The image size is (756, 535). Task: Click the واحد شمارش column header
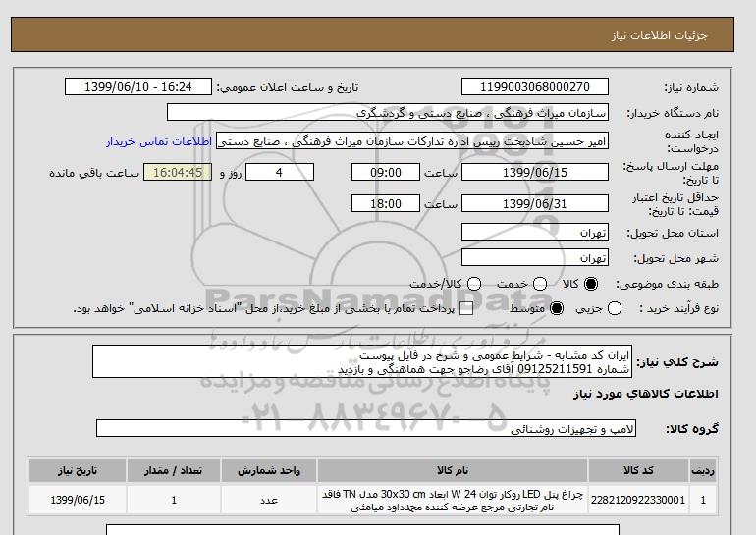(x=269, y=470)
